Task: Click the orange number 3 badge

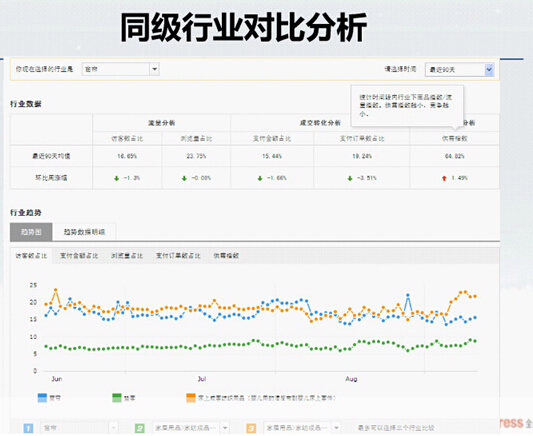Action: coord(251,428)
